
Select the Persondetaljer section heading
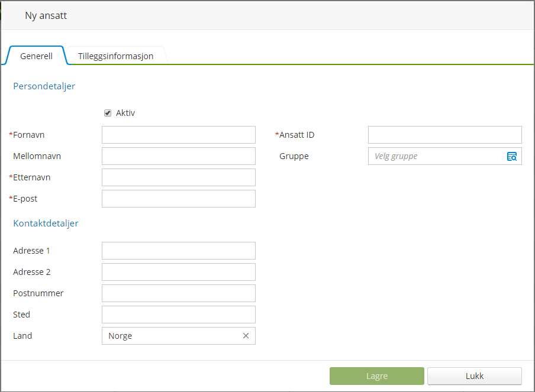coord(44,86)
